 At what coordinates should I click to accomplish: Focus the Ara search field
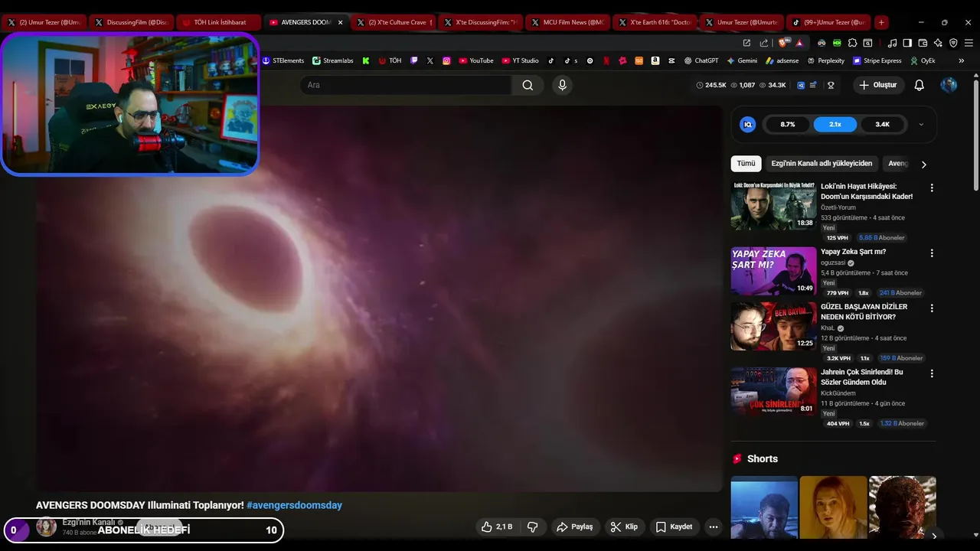[406, 85]
